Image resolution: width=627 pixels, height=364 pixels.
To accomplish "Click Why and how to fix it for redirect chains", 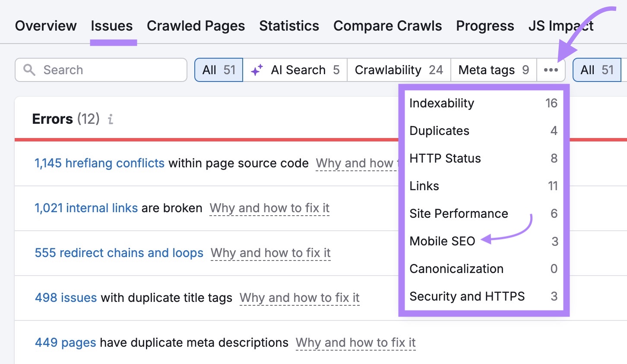I will [x=270, y=253].
